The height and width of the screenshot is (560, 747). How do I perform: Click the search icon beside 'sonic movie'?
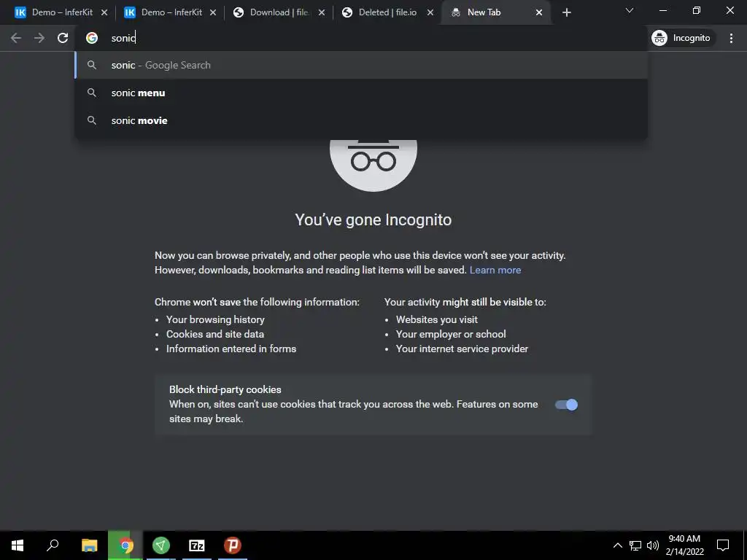point(92,120)
